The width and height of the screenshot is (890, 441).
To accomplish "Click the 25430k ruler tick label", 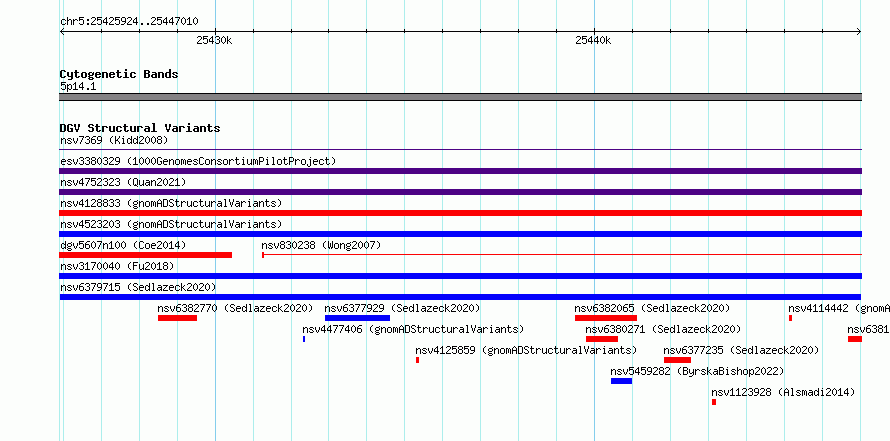I will [214, 40].
